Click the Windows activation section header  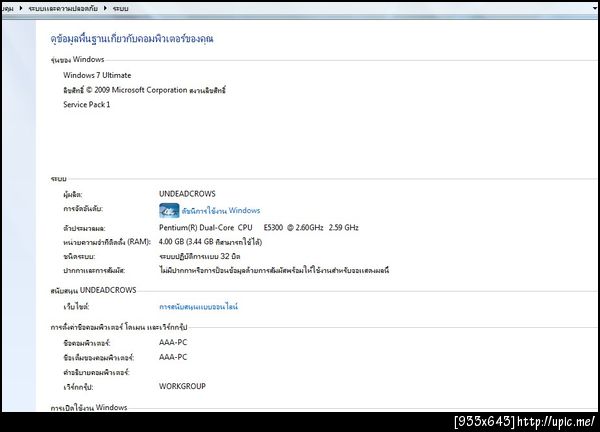pos(88,407)
